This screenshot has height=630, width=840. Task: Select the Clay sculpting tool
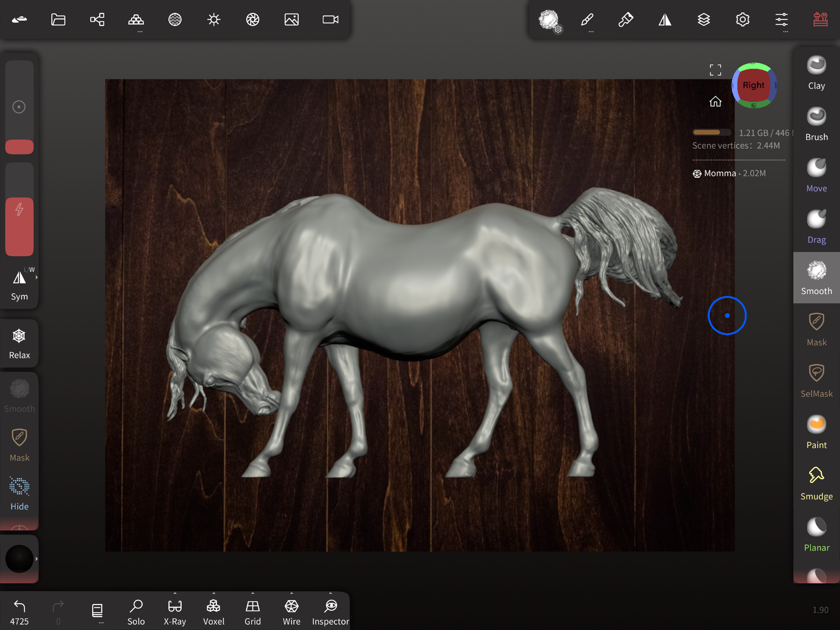816,73
